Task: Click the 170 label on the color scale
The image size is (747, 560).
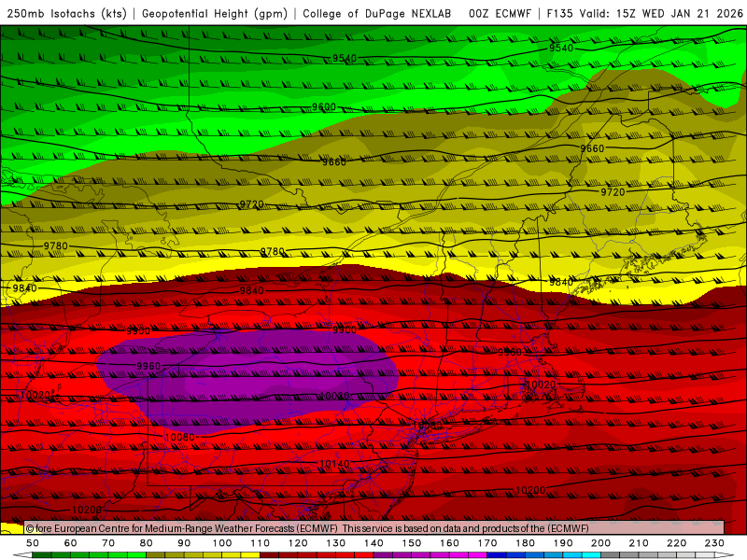Action: tap(487, 543)
